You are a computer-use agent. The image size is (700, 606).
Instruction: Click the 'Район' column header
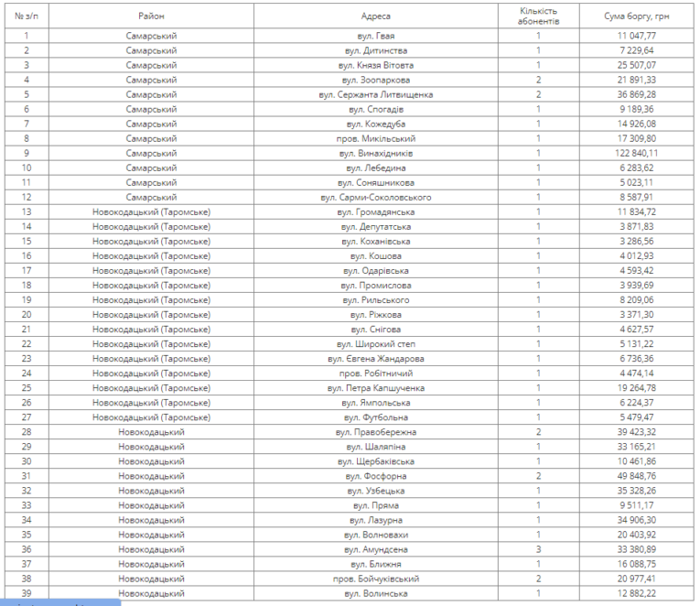click(x=151, y=16)
